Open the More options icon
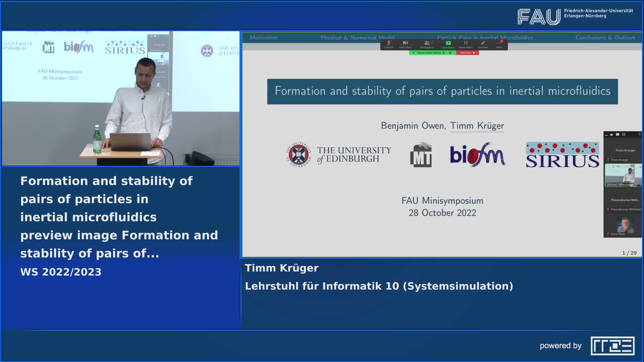Image resolution: width=644 pixels, height=362 pixels. 499,43
